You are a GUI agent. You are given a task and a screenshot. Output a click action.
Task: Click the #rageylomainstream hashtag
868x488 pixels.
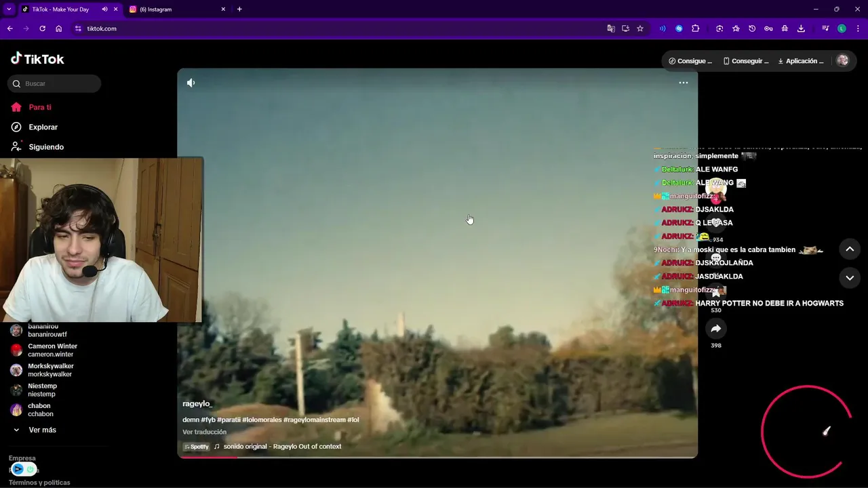pos(315,420)
